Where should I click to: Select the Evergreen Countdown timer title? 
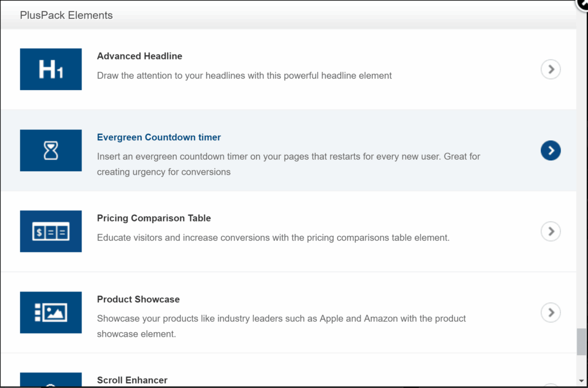[158, 137]
